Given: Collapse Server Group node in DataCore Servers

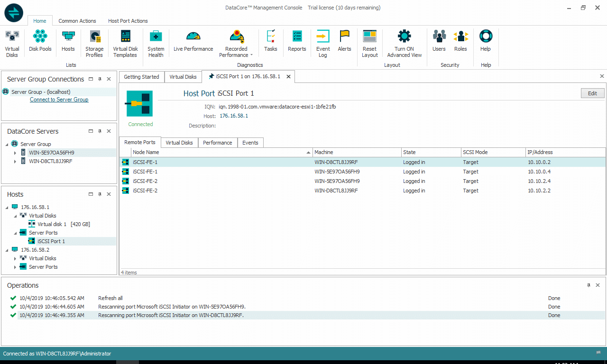Looking at the screenshot, I should (7, 144).
